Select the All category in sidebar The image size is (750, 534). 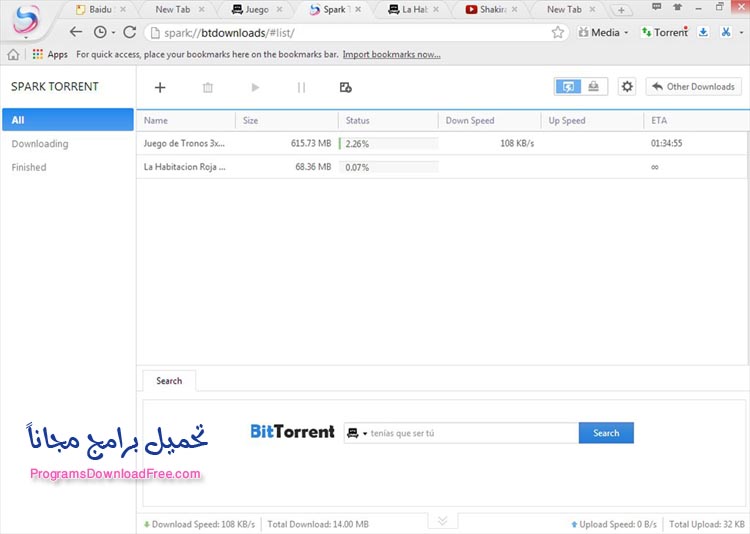coord(68,120)
